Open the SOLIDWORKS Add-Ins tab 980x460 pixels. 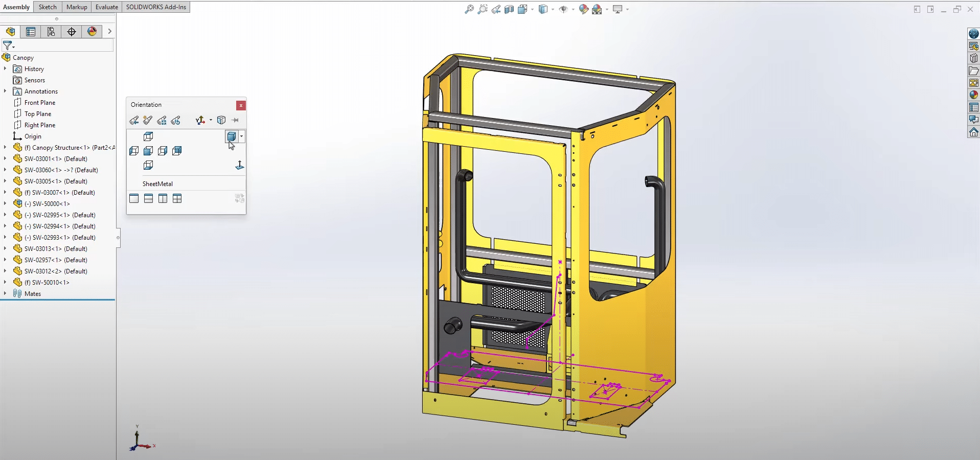tap(156, 7)
